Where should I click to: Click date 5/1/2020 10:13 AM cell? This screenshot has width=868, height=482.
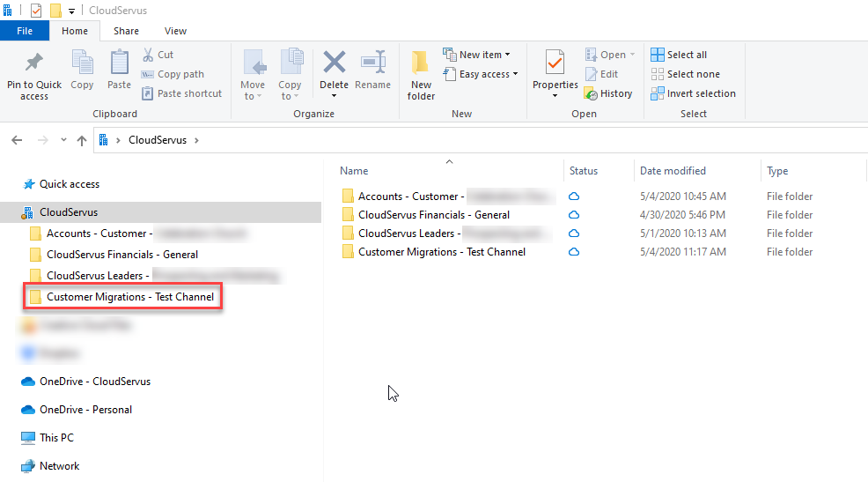pyautogui.click(x=683, y=234)
